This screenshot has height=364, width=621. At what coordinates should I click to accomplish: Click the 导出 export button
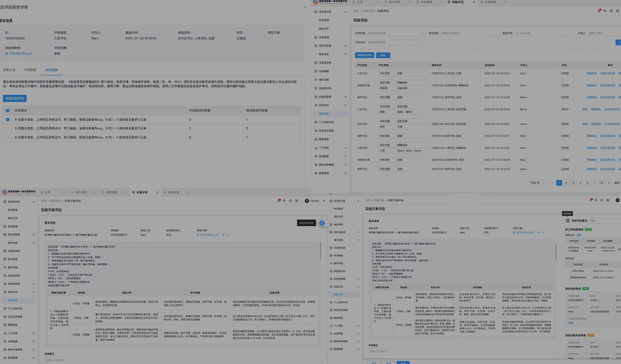[x=384, y=55]
